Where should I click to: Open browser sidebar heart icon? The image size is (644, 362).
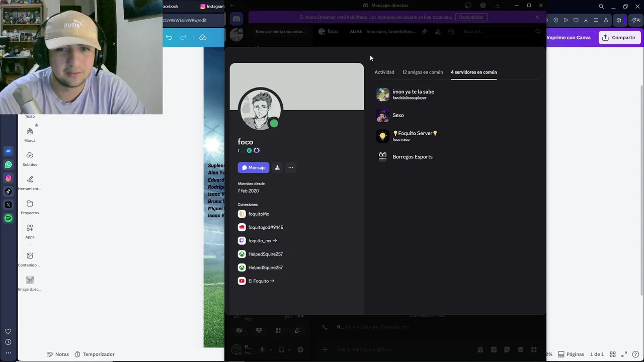point(8,331)
